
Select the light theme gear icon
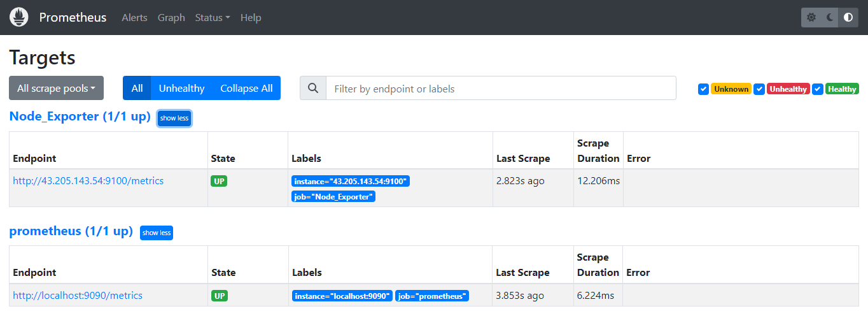click(x=811, y=17)
